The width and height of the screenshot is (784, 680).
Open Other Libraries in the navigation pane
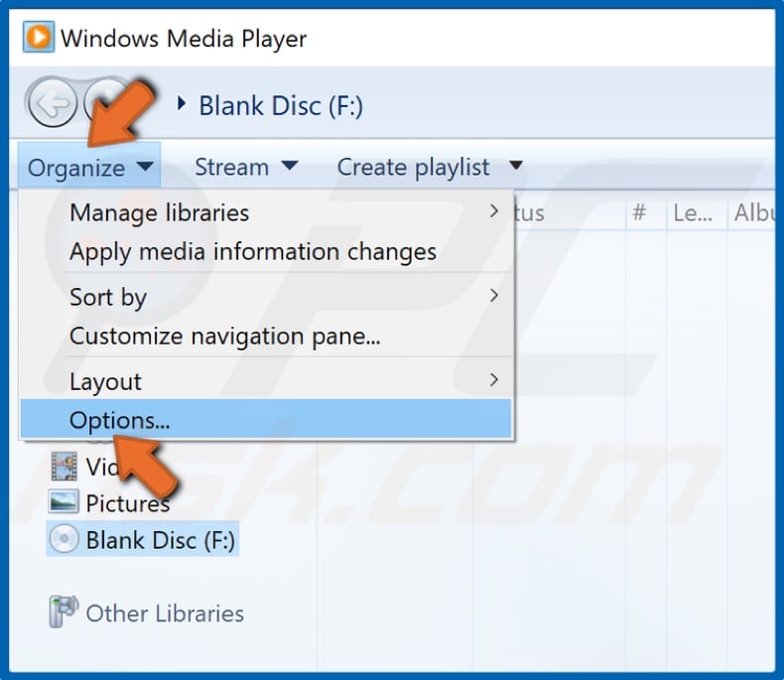click(165, 613)
